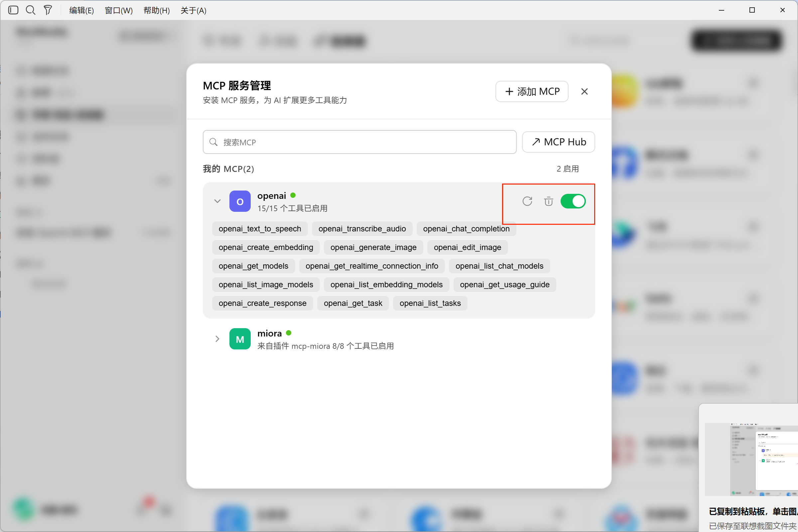Select the openai_create_response tool tag
The image size is (798, 532).
[263, 303]
